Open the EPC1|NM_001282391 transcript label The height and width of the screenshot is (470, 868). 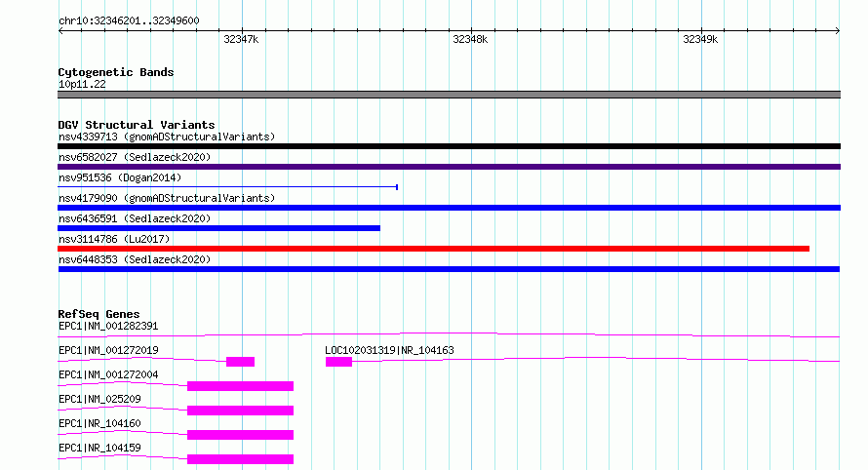[108, 326]
